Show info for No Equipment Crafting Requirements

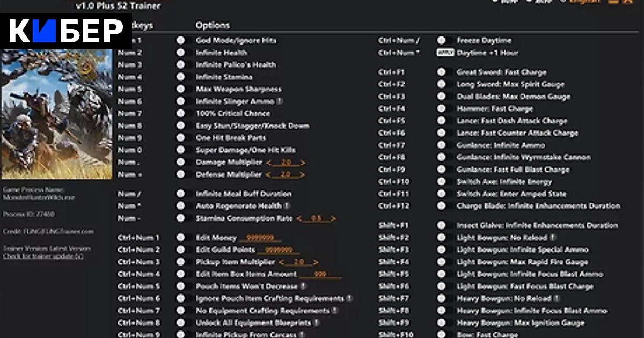point(335,311)
